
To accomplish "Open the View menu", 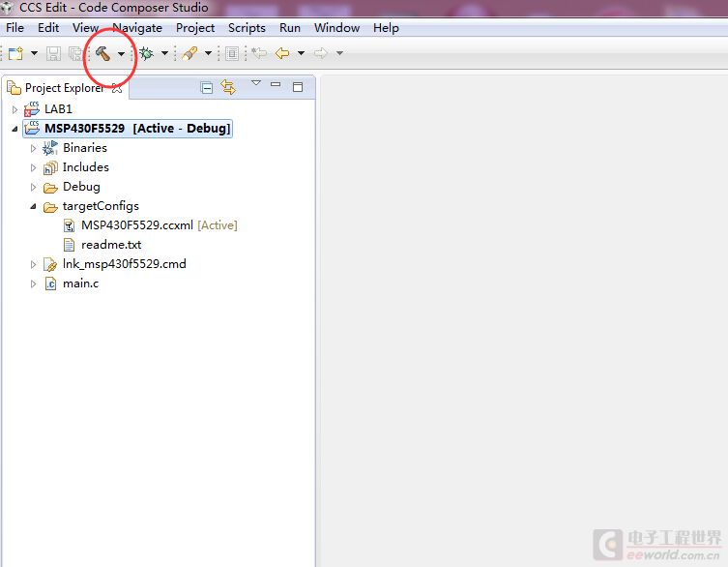I will click(85, 28).
